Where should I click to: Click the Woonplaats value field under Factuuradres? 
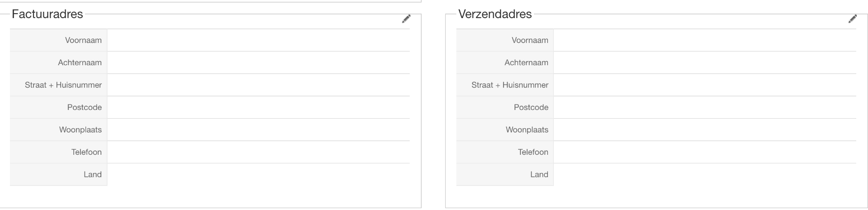coord(258,129)
